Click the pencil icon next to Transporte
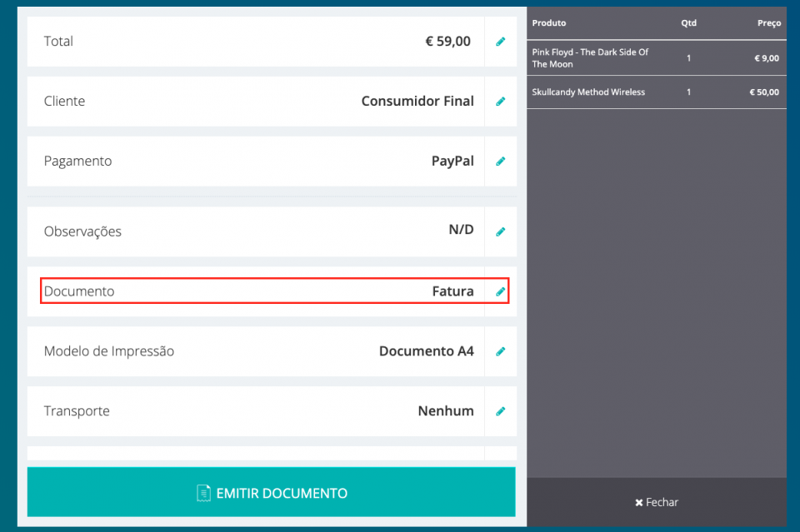 coord(500,411)
